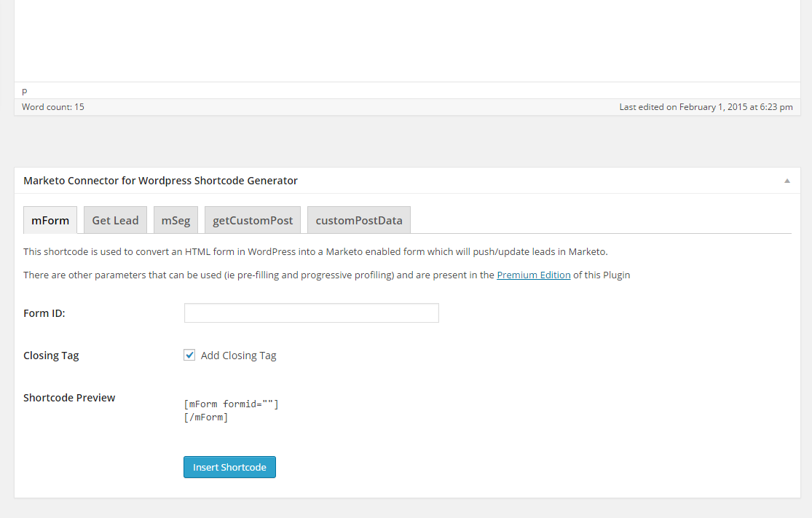Image resolution: width=812 pixels, height=518 pixels.
Task: Collapse the Shortcode Generator panel arrow
Action: pyautogui.click(x=787, y=181)
